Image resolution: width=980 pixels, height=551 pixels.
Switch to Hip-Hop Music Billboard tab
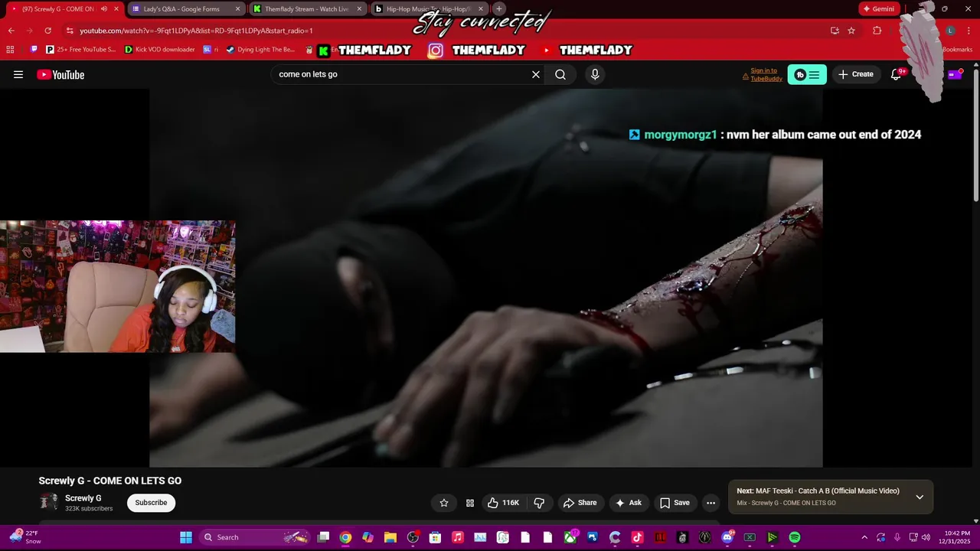[429, 9]
